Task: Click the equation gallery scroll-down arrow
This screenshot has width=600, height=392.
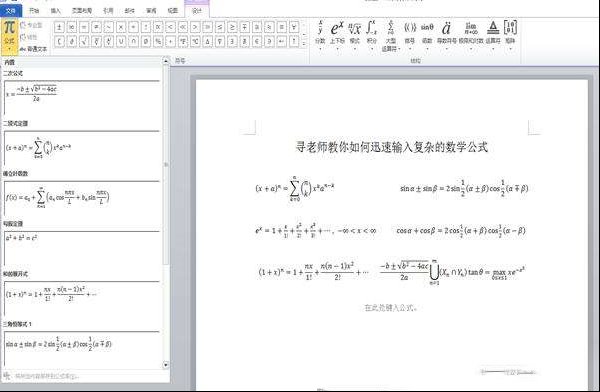Action: (166, 365)
